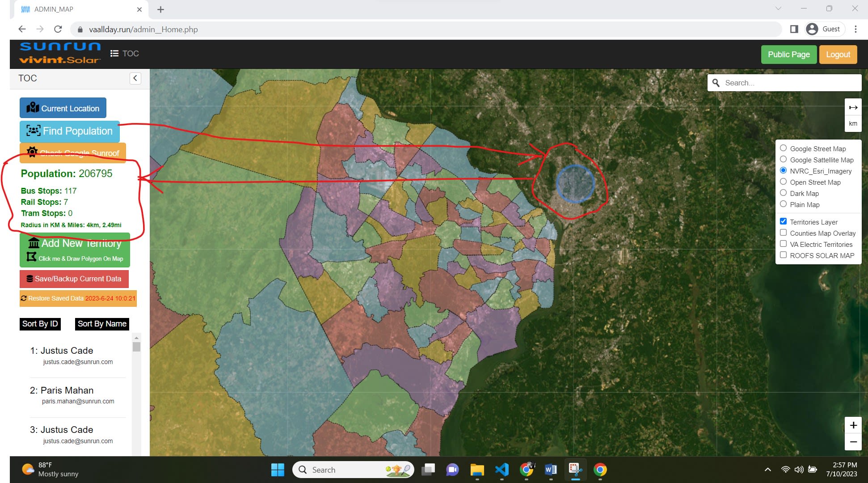Reload the page with browser refresh icon

(58, 29)
